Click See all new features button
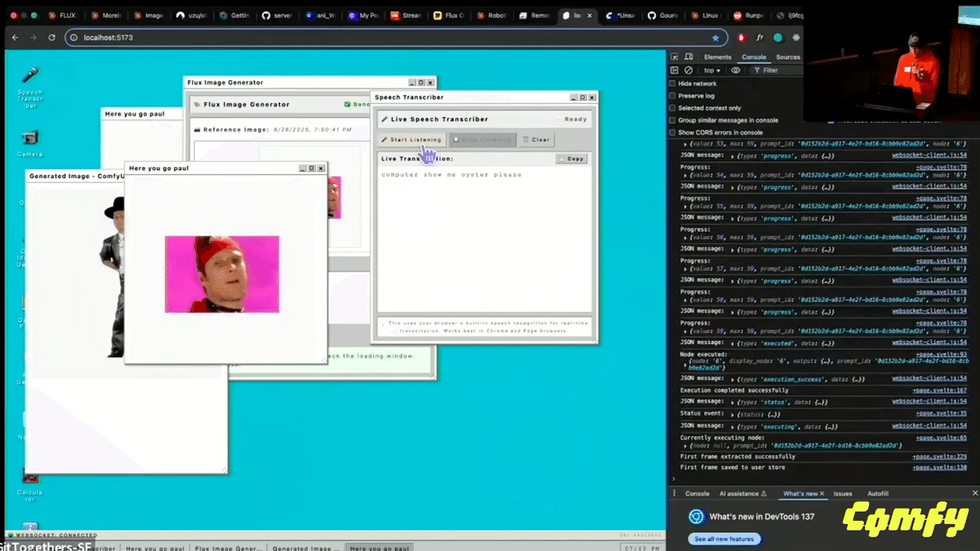Screen dimensions: 980x551 coord(724,539)
